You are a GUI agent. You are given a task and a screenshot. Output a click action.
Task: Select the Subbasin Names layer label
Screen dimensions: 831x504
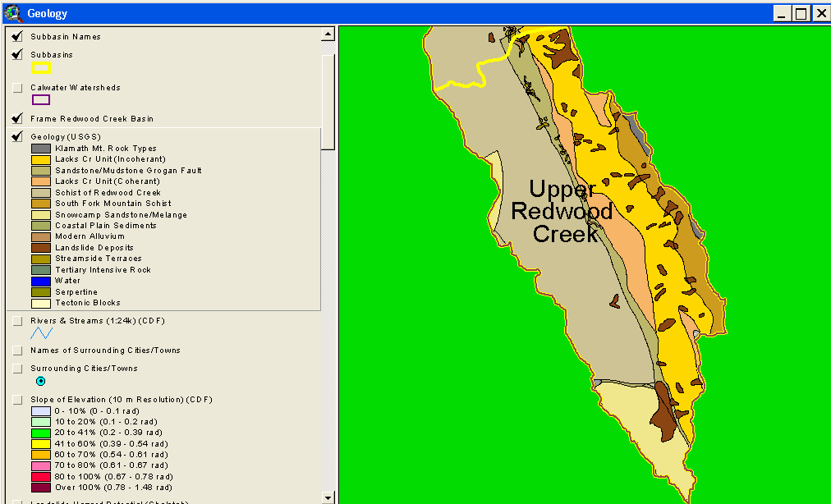pyautogui.click(x=66, y=37)
